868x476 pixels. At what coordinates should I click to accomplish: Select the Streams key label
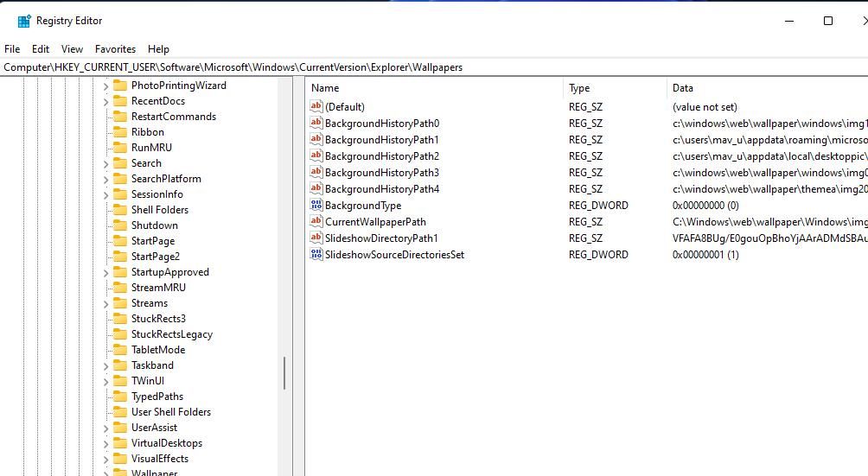pyautogui.click(x=149, y=303)
